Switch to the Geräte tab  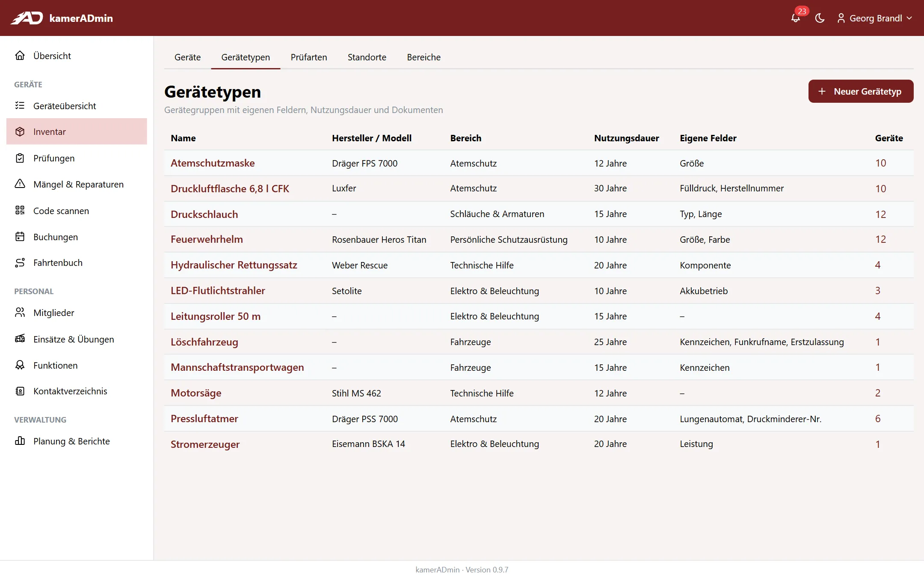pos(187,57)
